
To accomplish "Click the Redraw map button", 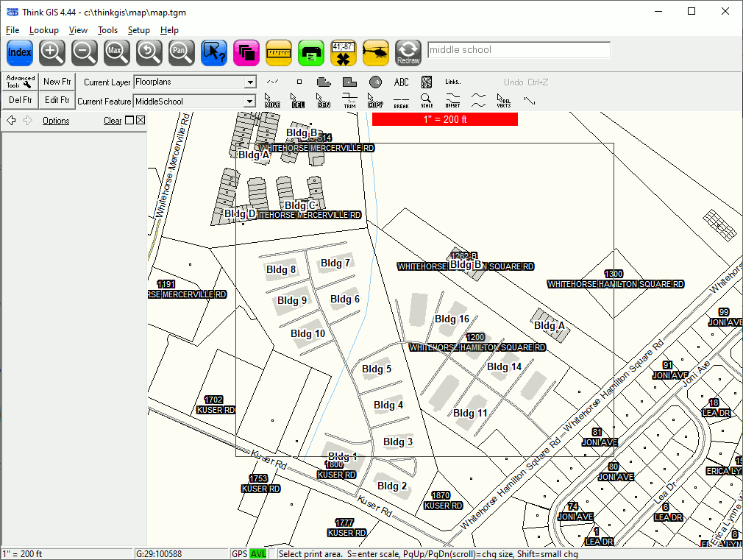I will point(408,52).
